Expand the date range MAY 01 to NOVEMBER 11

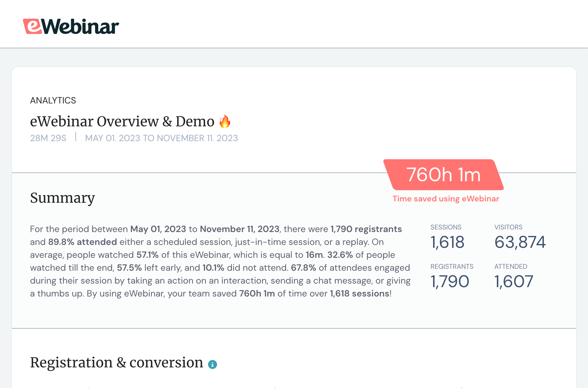[x=161, y=138]
